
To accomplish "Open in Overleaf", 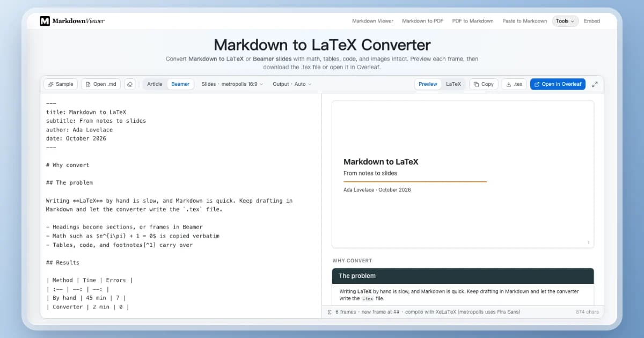I will click(x=558, y=84).
